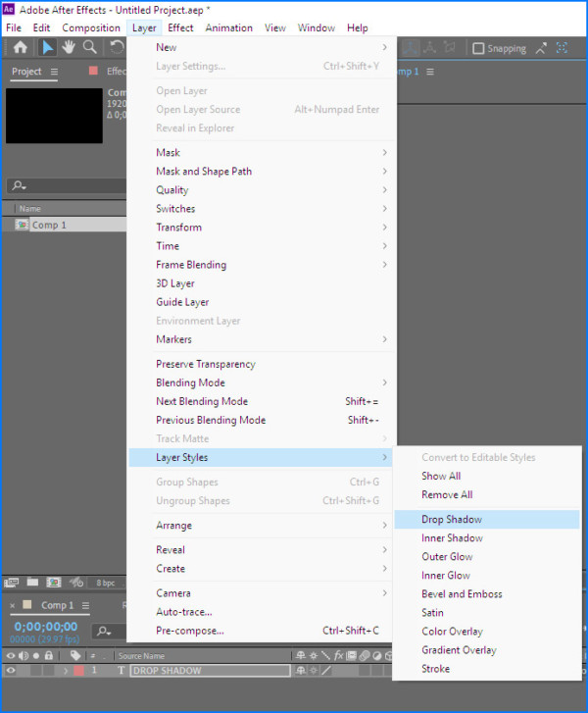This screenshot has width=588, height=713.
Task: Open the Transform submenu
Action: pos(178,228)
